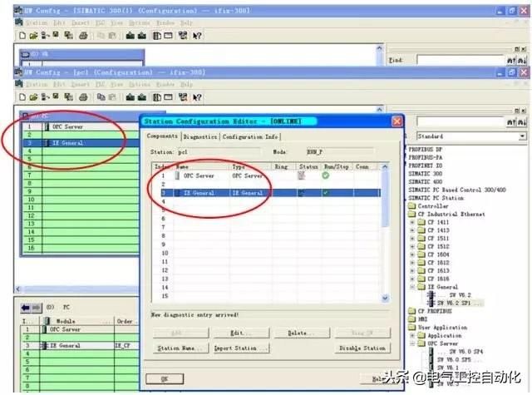Select IE General row in Station Configuration Editor
The width and height of the screenshot is (532, 395).
tap(270, 193)
